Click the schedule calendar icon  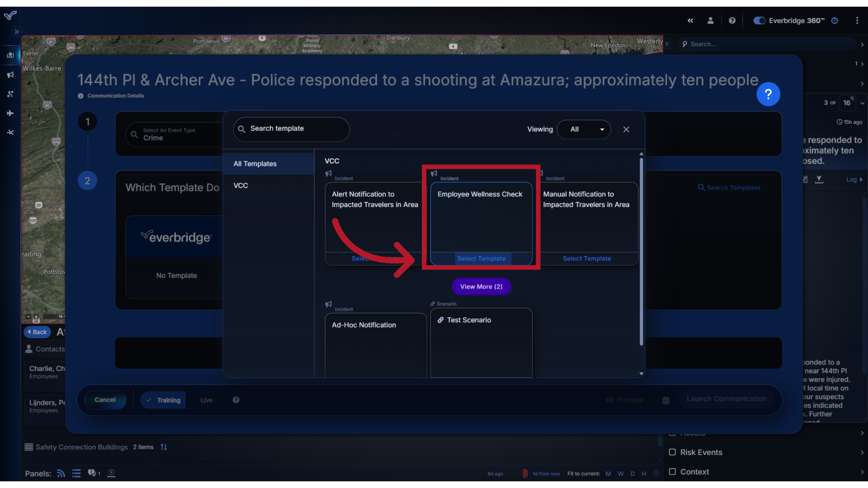point(666,400)
